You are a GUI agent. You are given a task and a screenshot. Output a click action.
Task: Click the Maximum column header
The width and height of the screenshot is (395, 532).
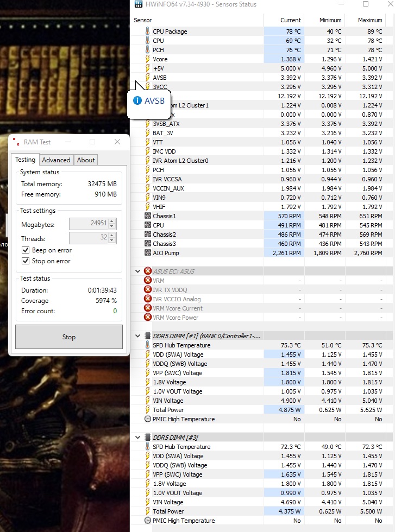(x=370, y=20)
